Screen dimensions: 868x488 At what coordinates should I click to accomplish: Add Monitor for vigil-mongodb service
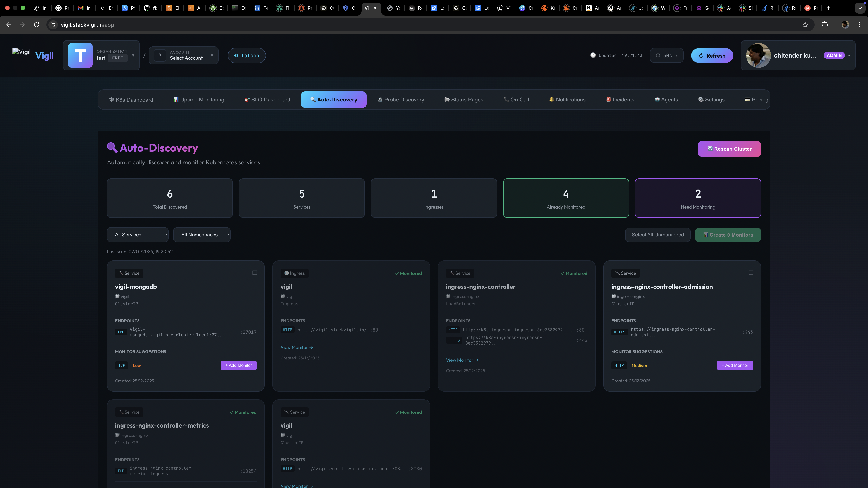pos(239,365)
